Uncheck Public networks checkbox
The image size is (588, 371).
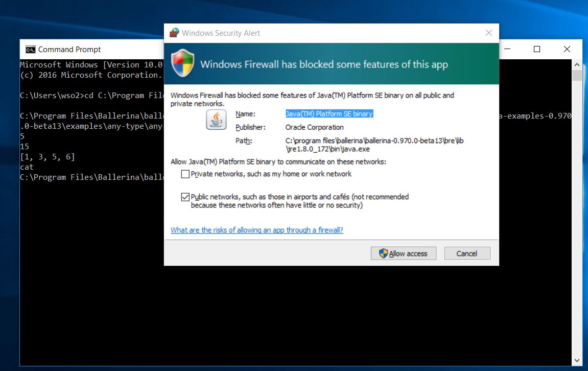(185, 197)
